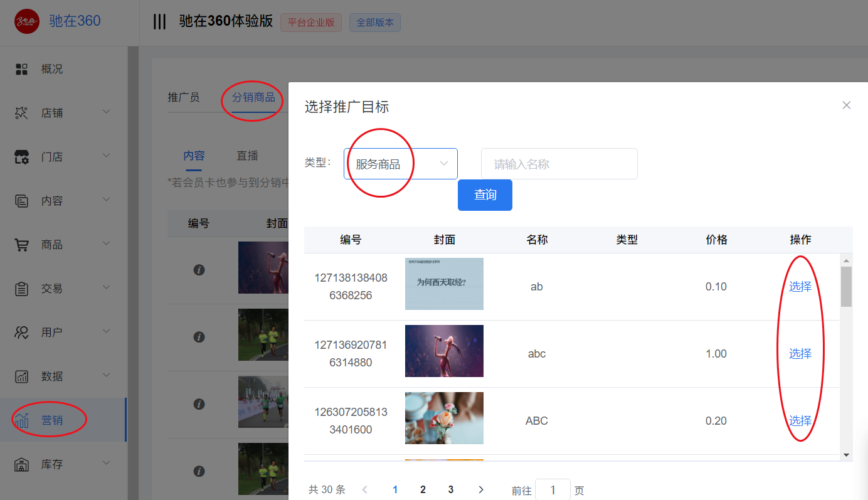This screenshot has width=868, height=500.
Task: Open 营销 in the sidebar
Action: [x=52, y=420]
